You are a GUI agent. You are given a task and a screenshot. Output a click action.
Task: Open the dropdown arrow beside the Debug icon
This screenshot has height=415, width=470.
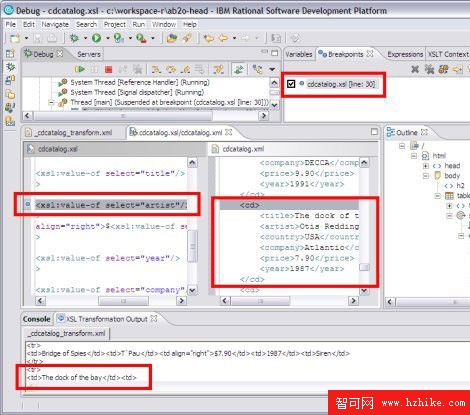pyautogui.click(x=85, y=39)
